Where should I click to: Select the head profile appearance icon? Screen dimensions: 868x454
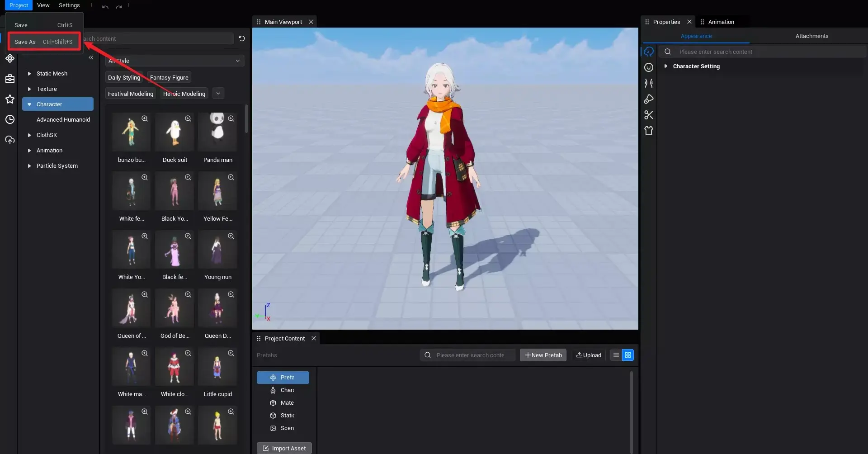coord(649,52)
